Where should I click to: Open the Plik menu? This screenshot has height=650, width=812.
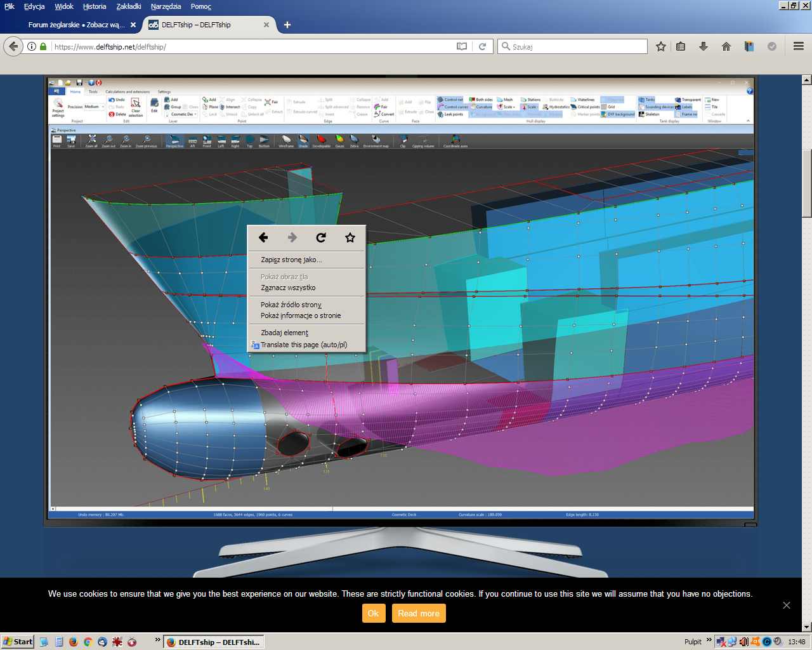click(x=10, y=6)
